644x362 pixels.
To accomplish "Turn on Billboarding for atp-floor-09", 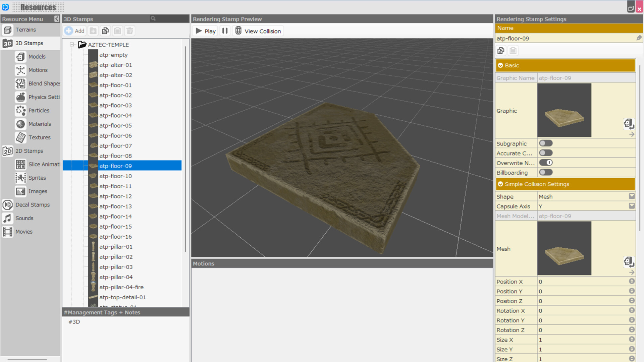I will [x=545, y=172].
